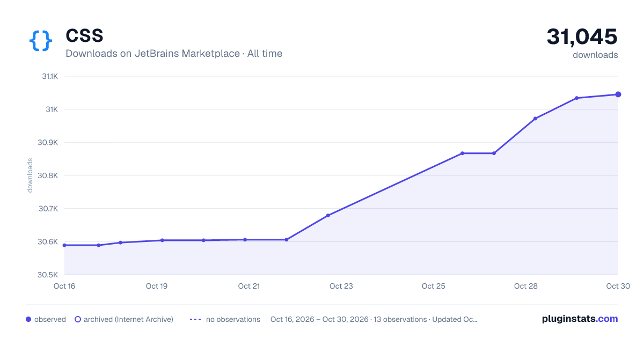Click the 31,045 downloads total
Viewport: 644px width, 338px height.
click(582, 37)
